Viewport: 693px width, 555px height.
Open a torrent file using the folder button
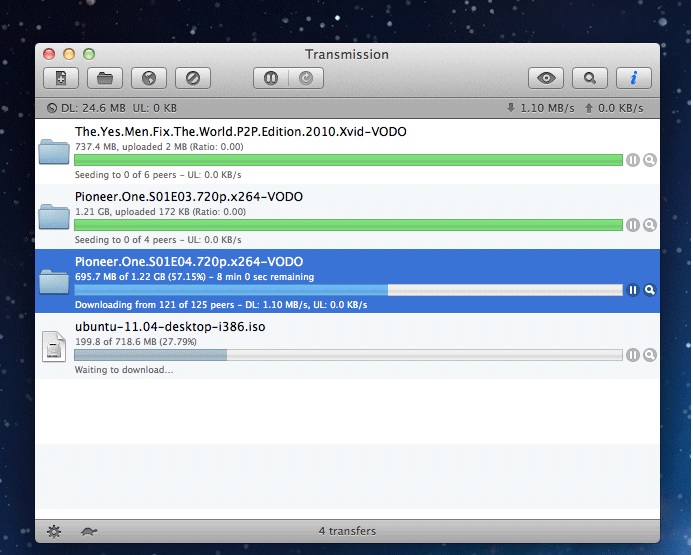104,78
